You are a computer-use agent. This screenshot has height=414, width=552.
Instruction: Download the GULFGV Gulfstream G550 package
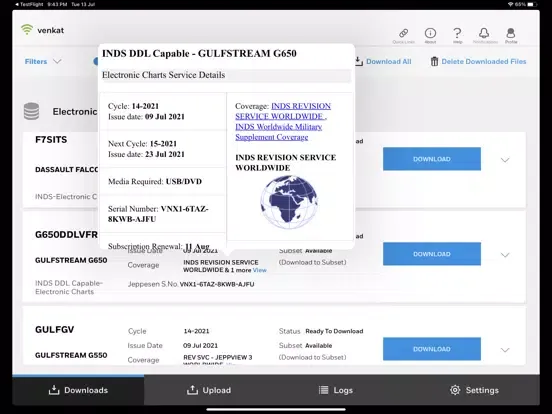pyautogui.click(x=432, y=349)
